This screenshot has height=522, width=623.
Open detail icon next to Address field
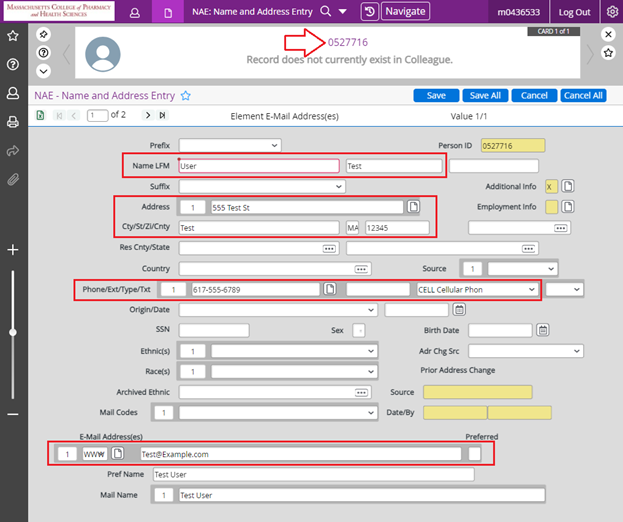413,207
